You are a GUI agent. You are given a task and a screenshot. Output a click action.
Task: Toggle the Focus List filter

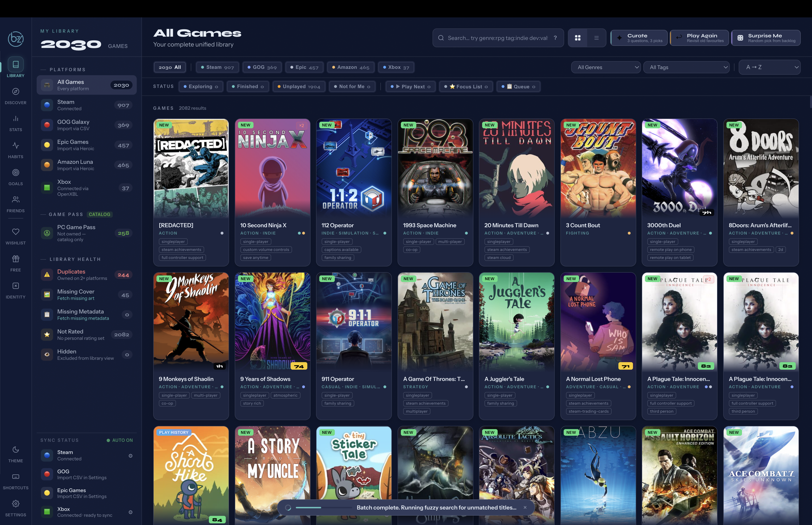466,86
